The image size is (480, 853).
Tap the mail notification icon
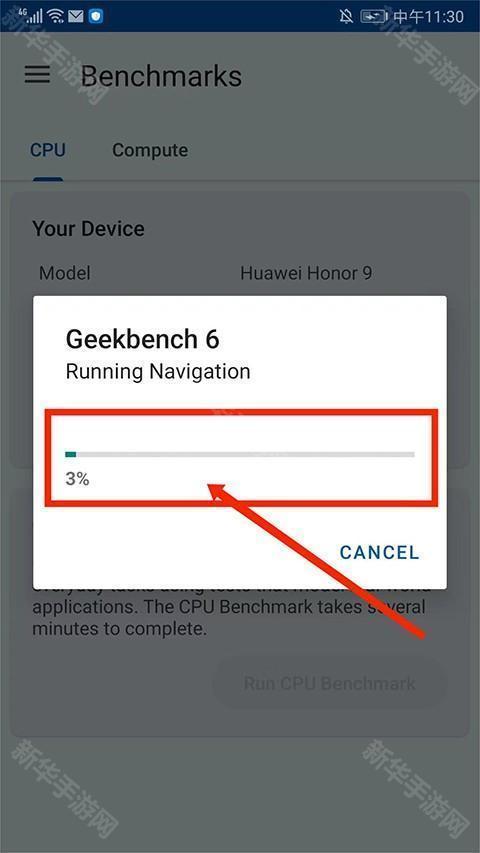coord(76,16)
